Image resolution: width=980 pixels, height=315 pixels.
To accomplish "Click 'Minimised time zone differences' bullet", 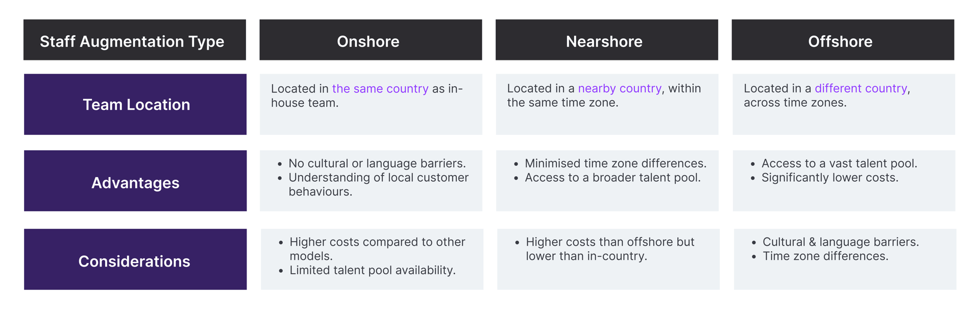I will pos(615,163).
